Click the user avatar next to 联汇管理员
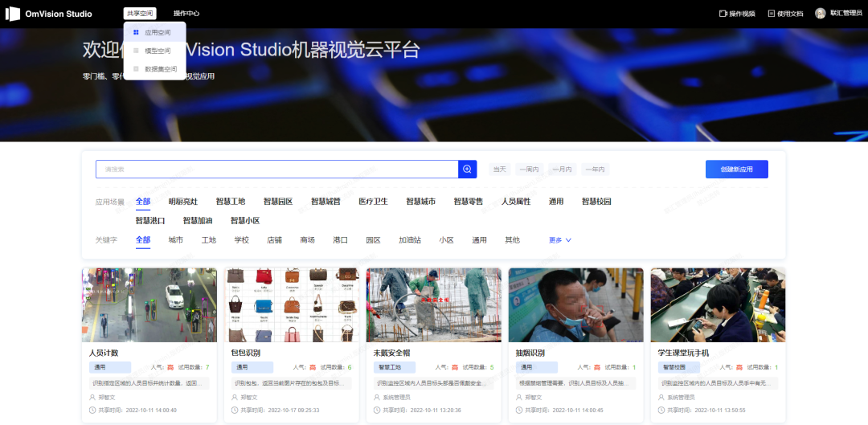 820,14
